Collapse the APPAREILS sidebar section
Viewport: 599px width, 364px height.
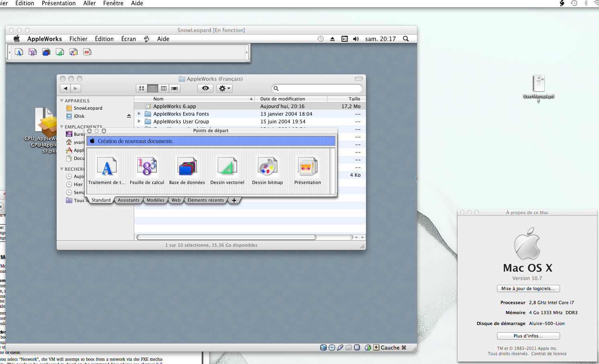61,100
